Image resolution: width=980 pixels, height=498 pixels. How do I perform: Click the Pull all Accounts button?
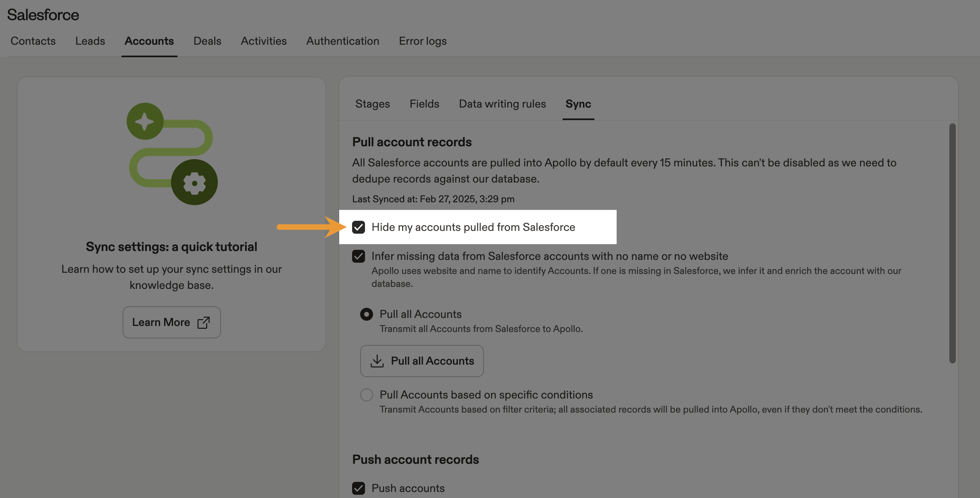coord(422,361)
